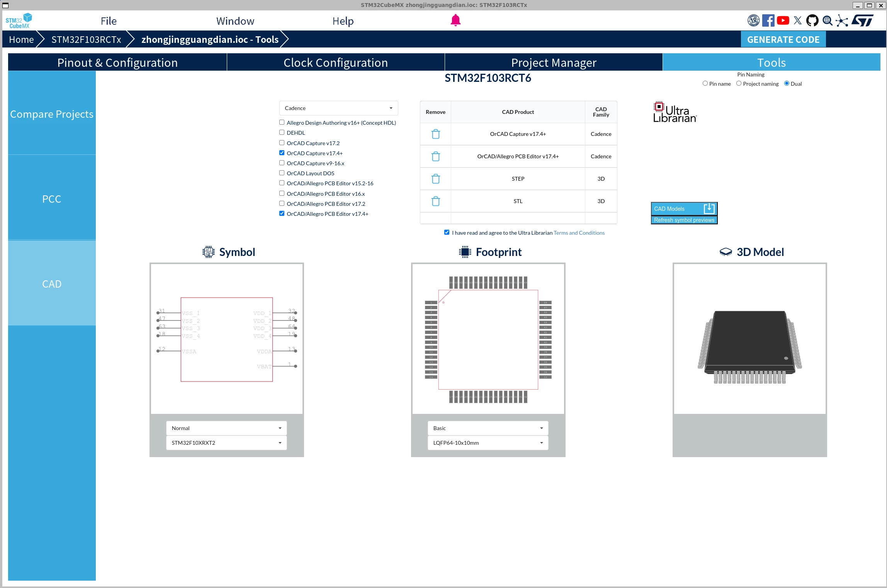Click the 3D Model chip icon
887x588 pixels.
coord(726,252)
